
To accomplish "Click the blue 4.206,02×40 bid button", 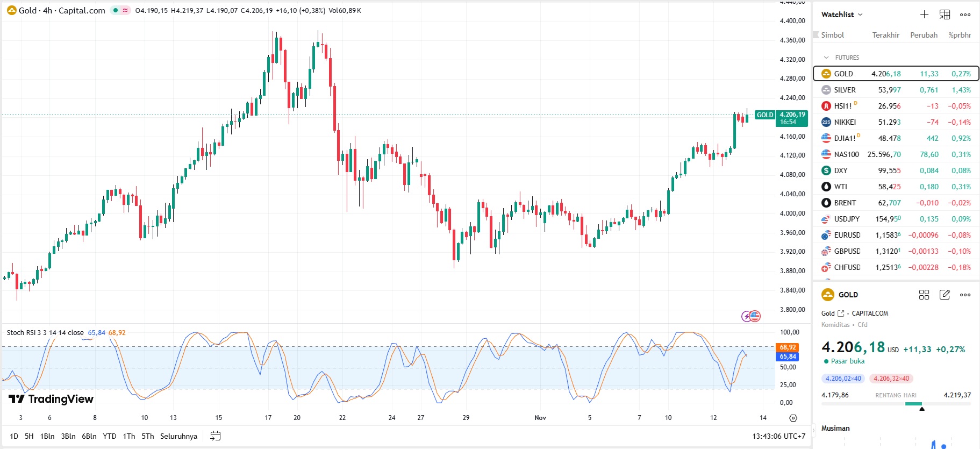I will click(x=843, y=379).
